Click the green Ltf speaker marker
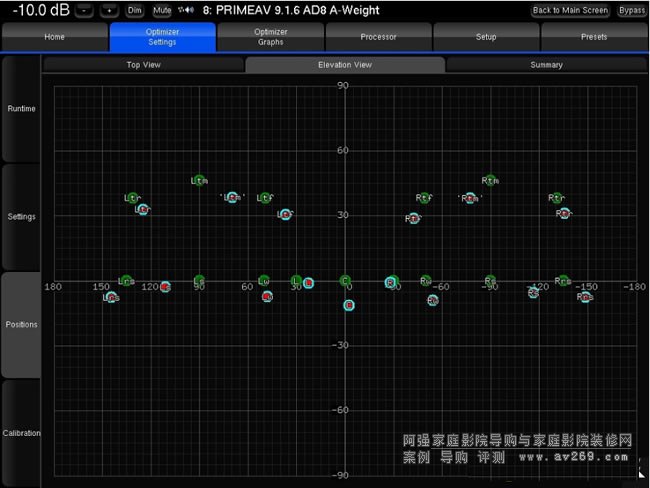 point(264,198)
